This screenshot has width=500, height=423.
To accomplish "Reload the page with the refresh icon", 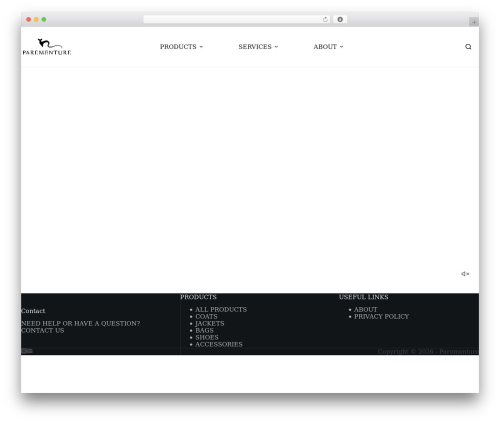I will [325, 20].
